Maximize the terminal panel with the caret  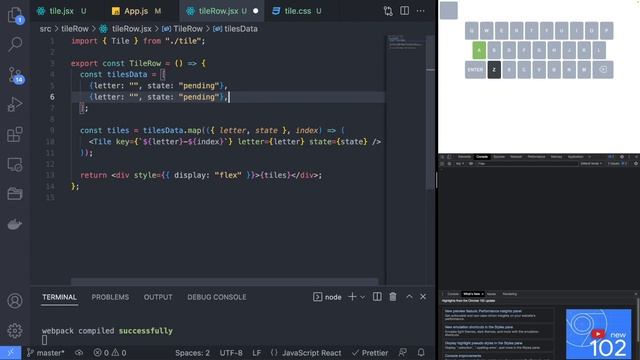(409, 297)
